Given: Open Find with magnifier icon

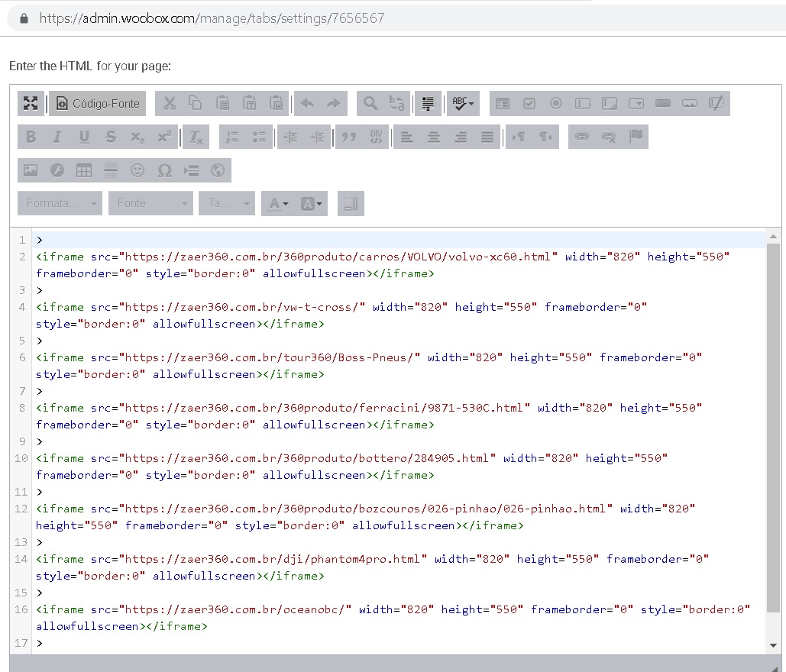Looking at the screenshot, I should pos(370,104).
